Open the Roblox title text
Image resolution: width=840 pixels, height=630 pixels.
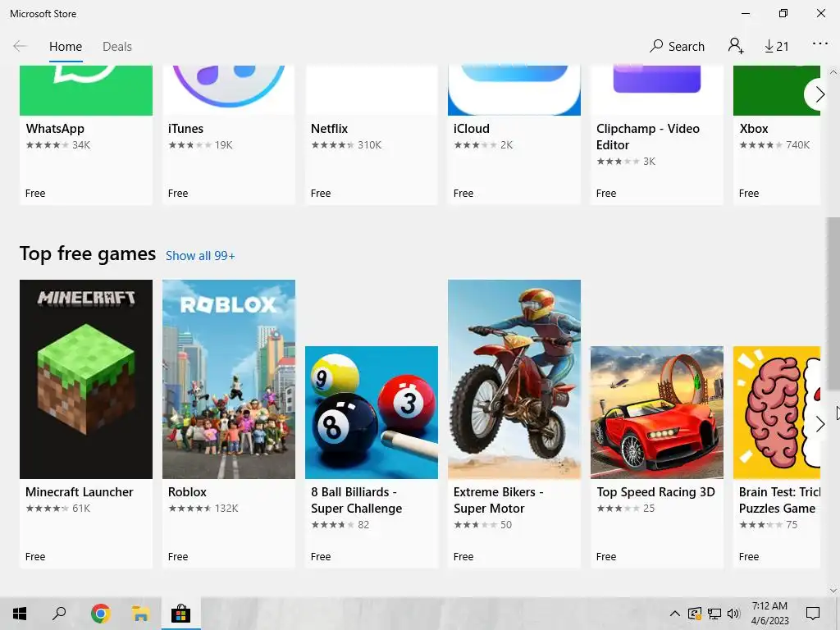pyautogui.click(x=187, y=492)
